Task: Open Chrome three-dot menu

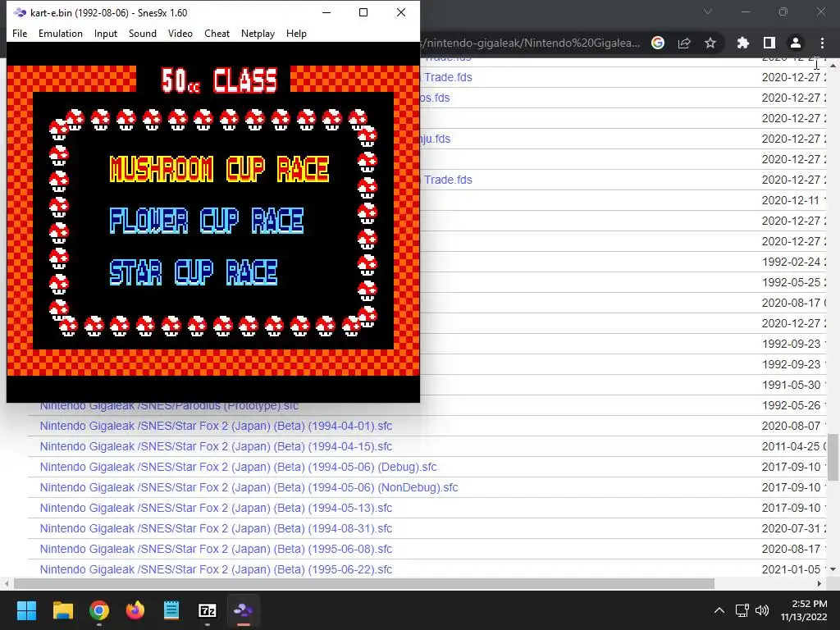Action: [822, 43]
